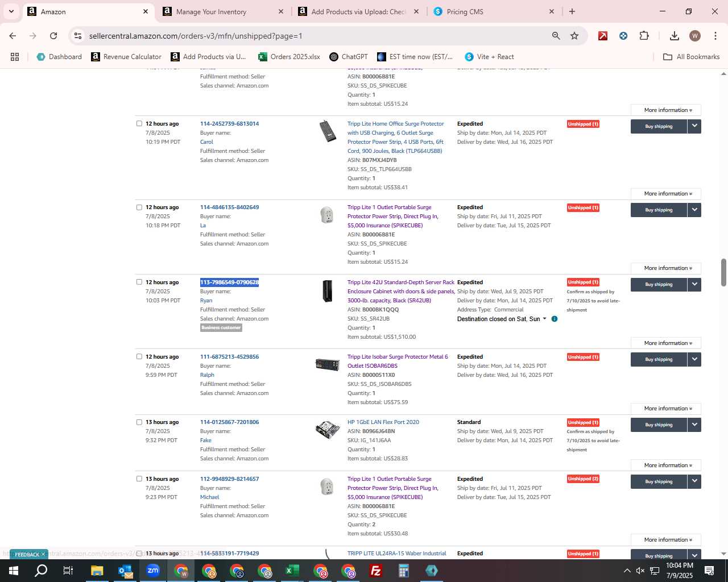Viewport: 728px width, 582px height.
Task: Reload the page with the refresh icon
Action: click(x=53, y=36)
